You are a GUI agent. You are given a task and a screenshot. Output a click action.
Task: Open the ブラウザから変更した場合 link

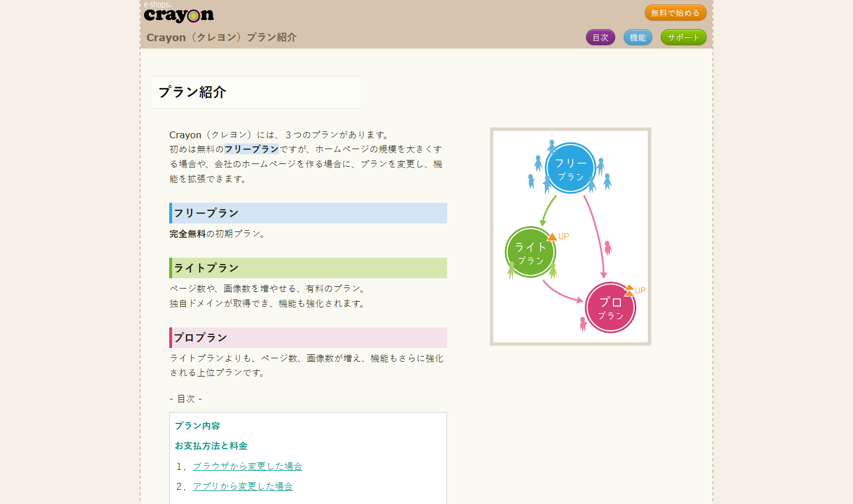tap(247, 466)
